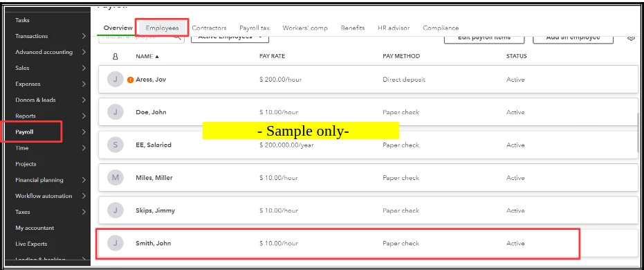Viewport: 644px width, 270px height.
Task: Open Tasks in the sidebar
Action: pyautogui.click(x=22, y=20)
